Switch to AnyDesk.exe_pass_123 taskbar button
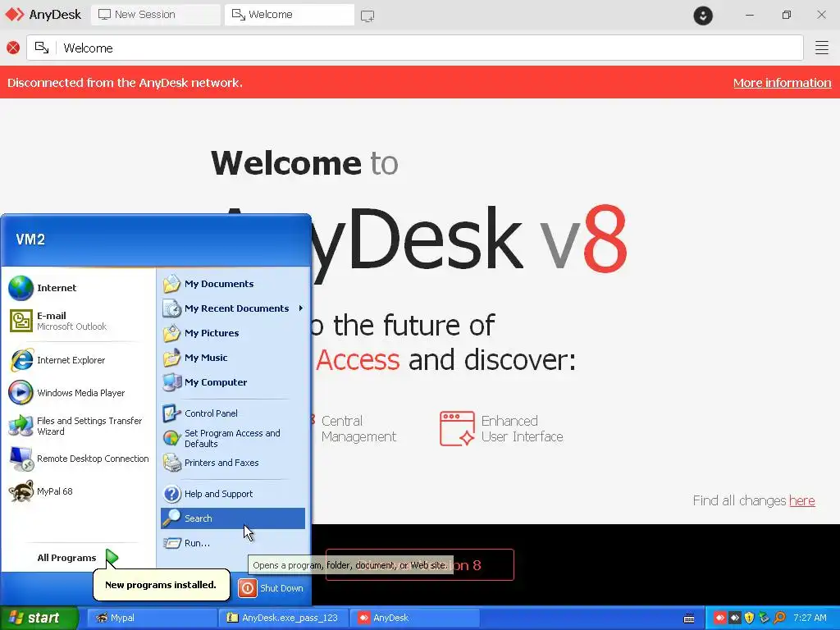Screen dimensions: 840x630 [x=283, y=618]
